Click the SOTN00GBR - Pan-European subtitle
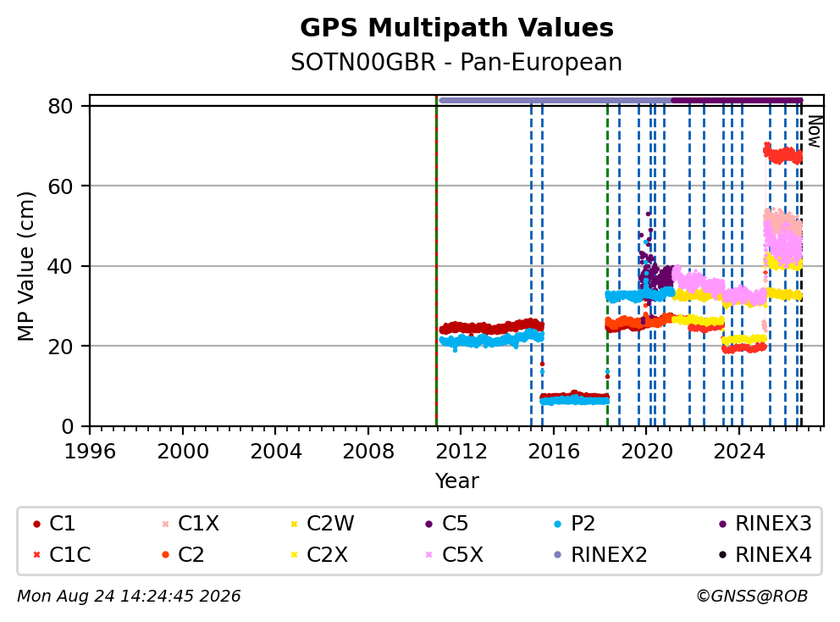 tap(456, 62)
